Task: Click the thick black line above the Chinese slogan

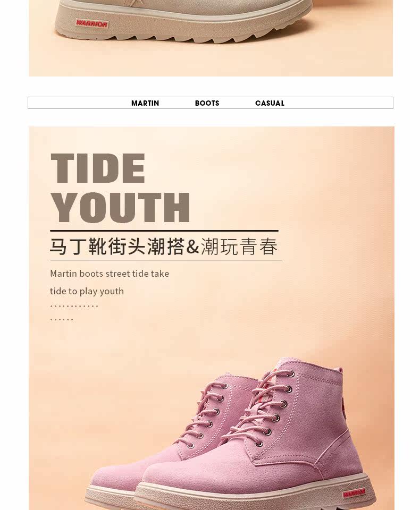Action: (164, 231)
